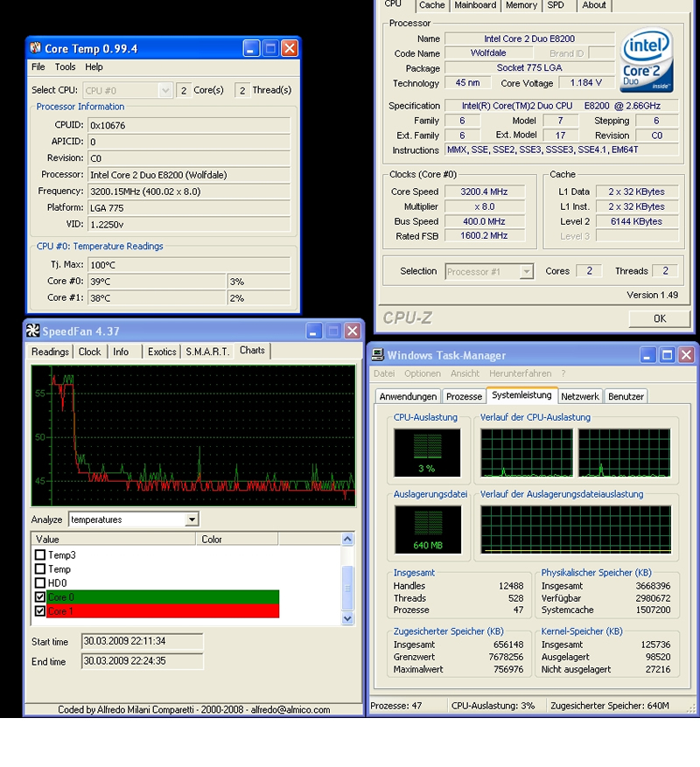Tick the checkbox next to Temp

click(x=40, y=568)
